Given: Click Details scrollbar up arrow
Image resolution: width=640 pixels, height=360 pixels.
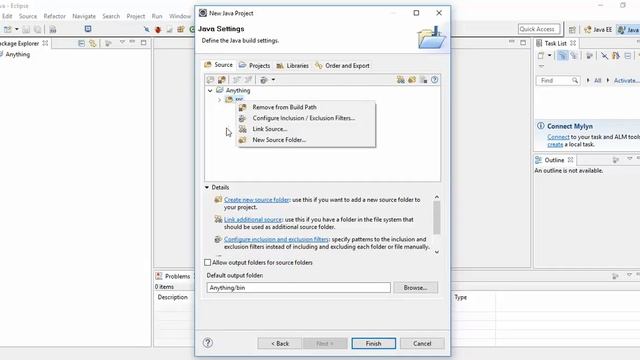Looking at the screenshot, I should [x=437, y=197].
